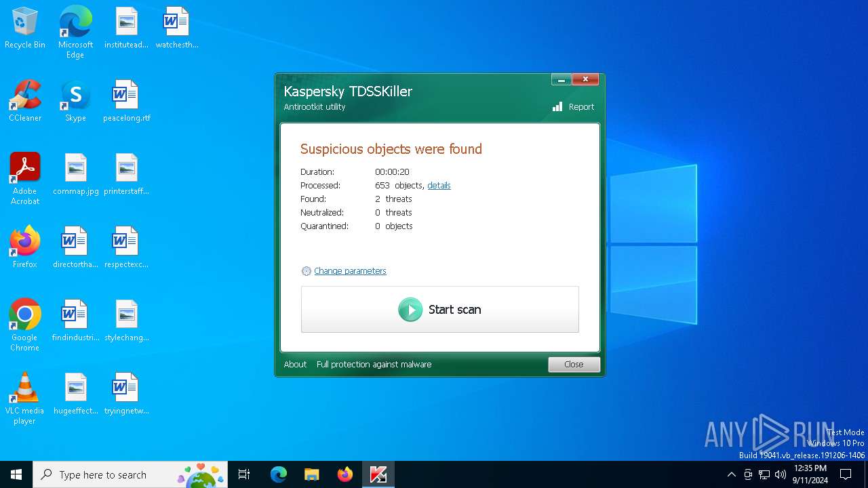This screenshot has height=488, width=868.
Task: Open the processed objects details link
Action: (x=439, y=185)
